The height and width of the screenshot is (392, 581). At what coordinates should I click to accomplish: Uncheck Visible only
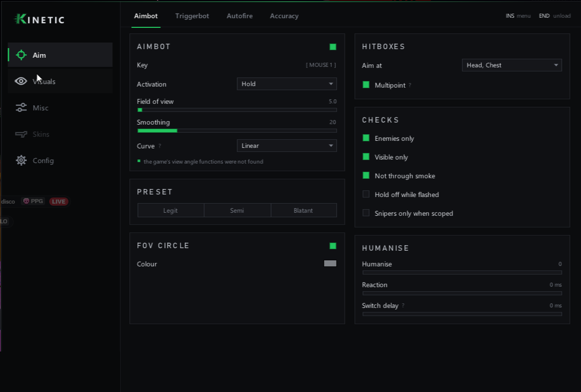click(366, 156)
